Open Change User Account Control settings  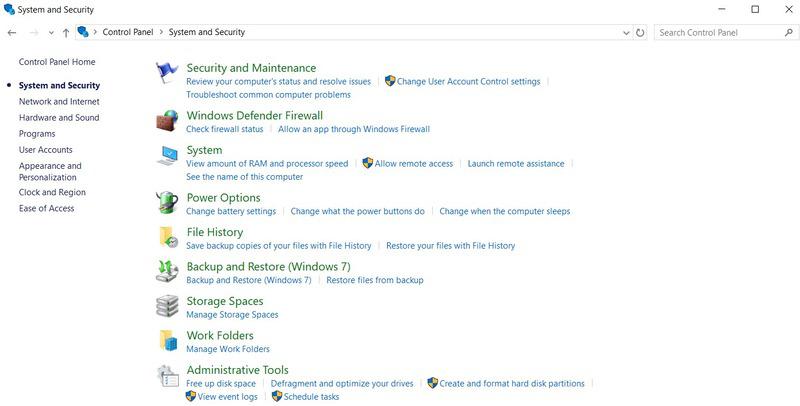pyautogui.click(x=468, y=81)
